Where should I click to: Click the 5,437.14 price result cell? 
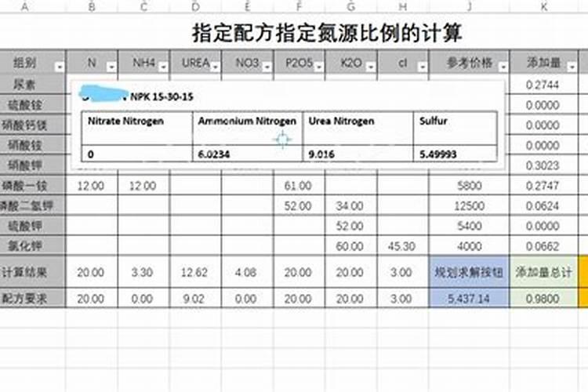468,299
